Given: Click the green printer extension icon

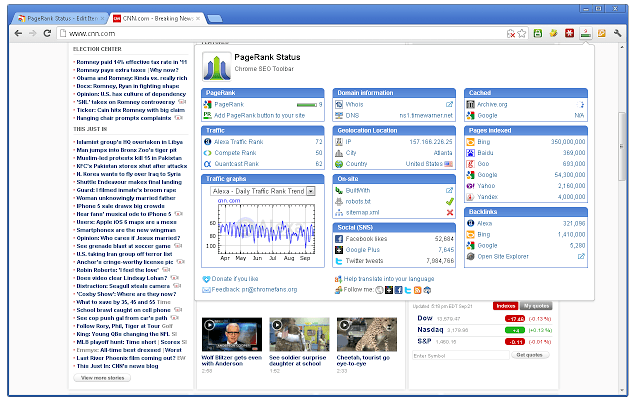Looking at the screenshot, I should tap(538, 33).
